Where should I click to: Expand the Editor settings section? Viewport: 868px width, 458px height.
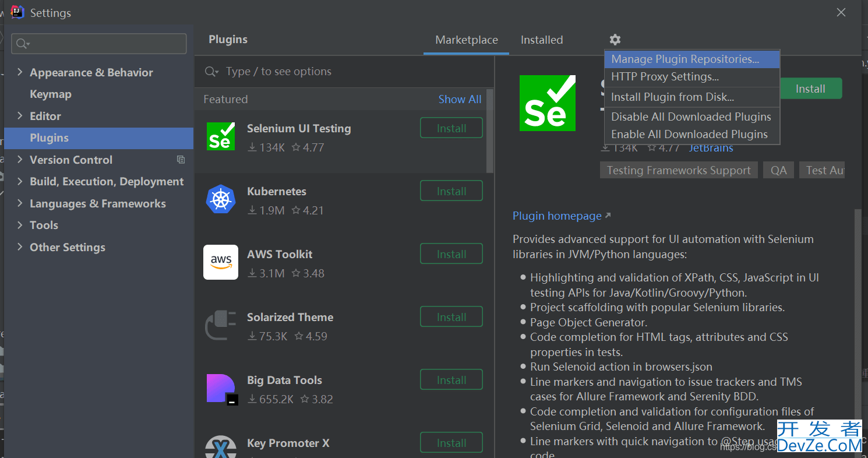[x=20, y=116]
